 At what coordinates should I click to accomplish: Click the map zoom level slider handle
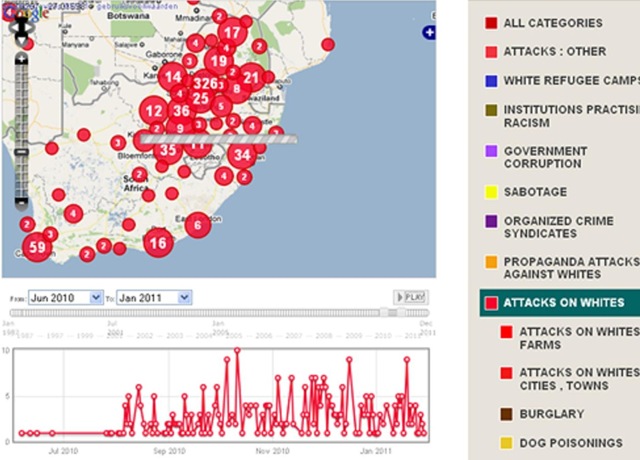[x=22, y=152]
